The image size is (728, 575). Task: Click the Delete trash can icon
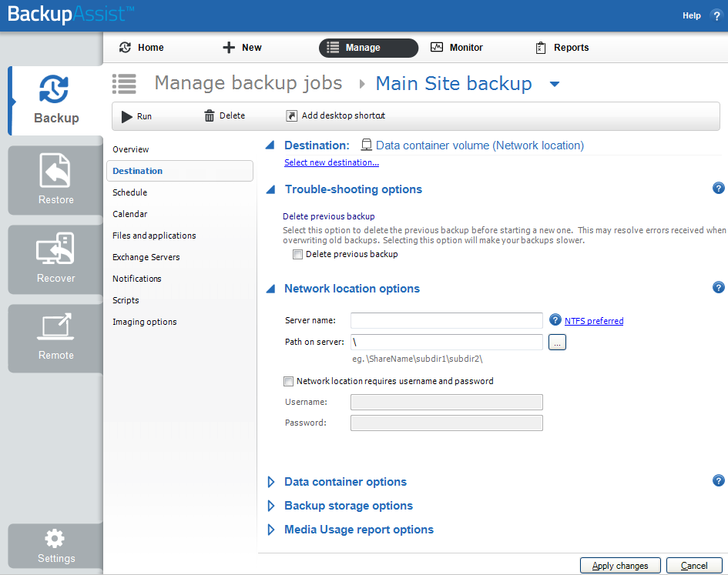210,115
